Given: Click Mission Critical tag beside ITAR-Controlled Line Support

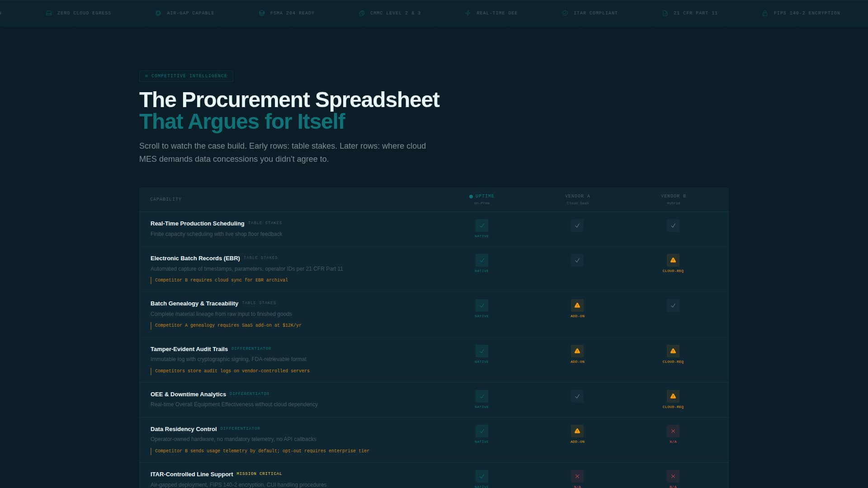Looking at the screenshot, I should [259, 474].
